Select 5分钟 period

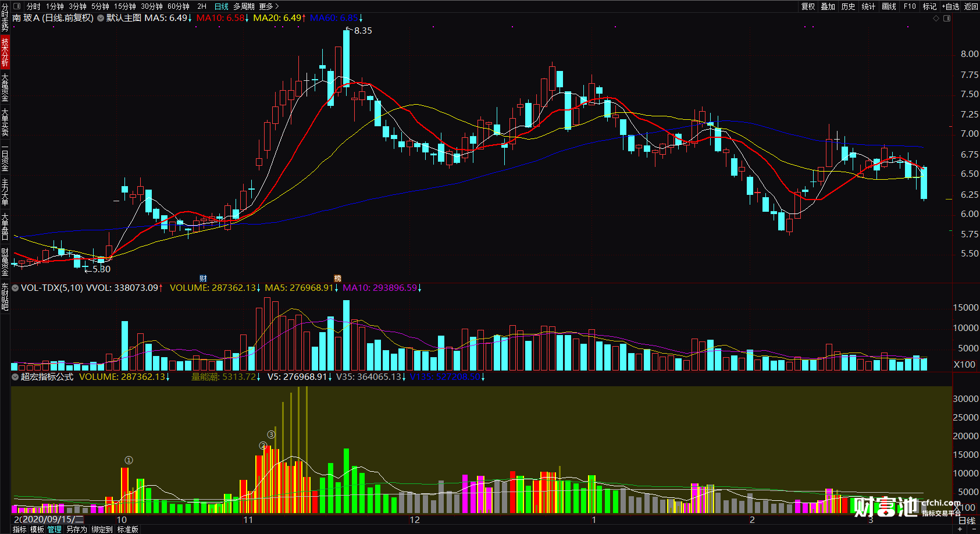tap(101, 6)
